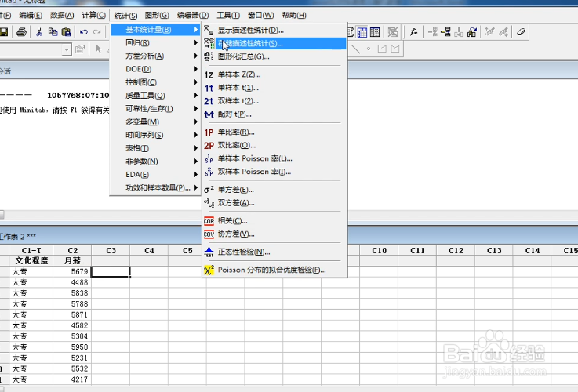Image resolution: width=578 pixels, height=392 pixels.
Task: Click the normality test triangle icon
Action: (209, 252)
